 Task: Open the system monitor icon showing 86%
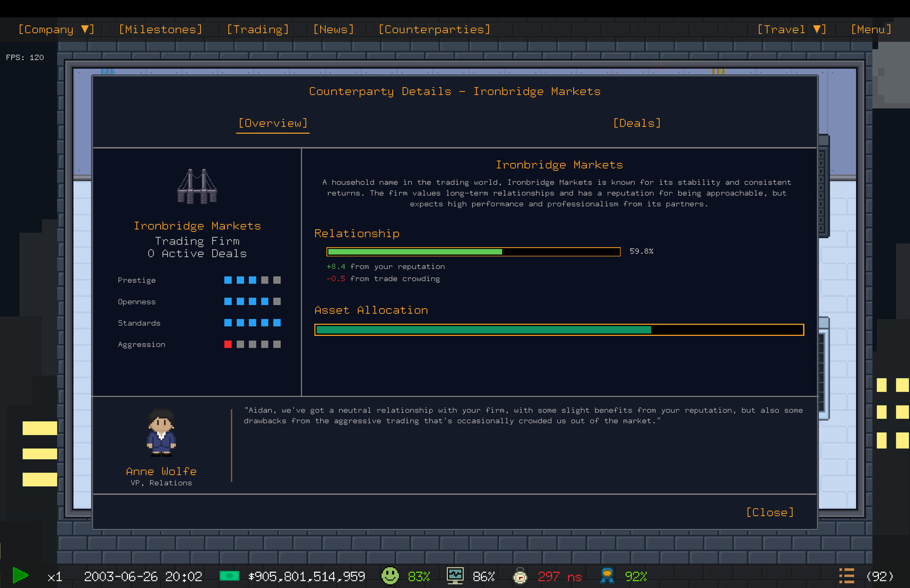[x=455, y=575]
